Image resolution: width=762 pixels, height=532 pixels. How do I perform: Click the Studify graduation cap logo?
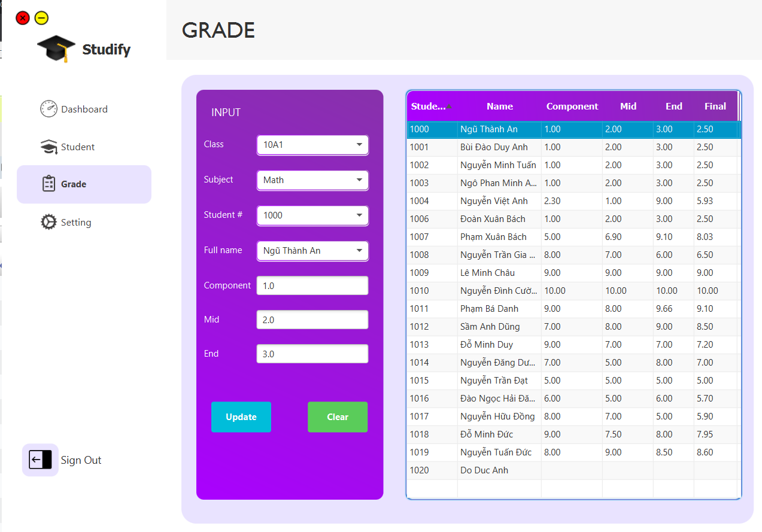(56, 49)
